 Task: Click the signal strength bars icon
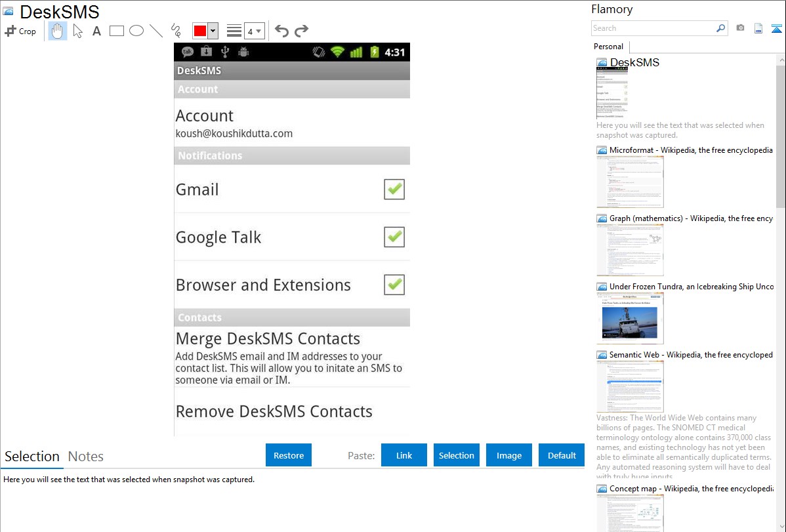356,52
